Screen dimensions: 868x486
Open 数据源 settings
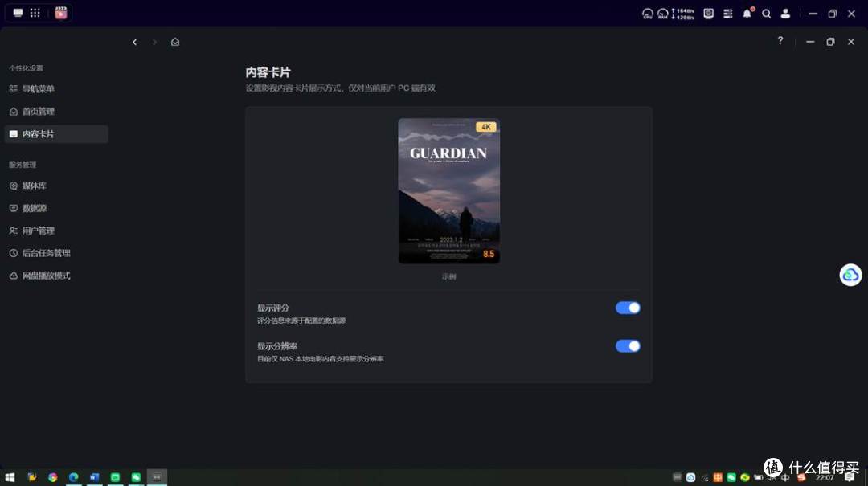[56, 208]
